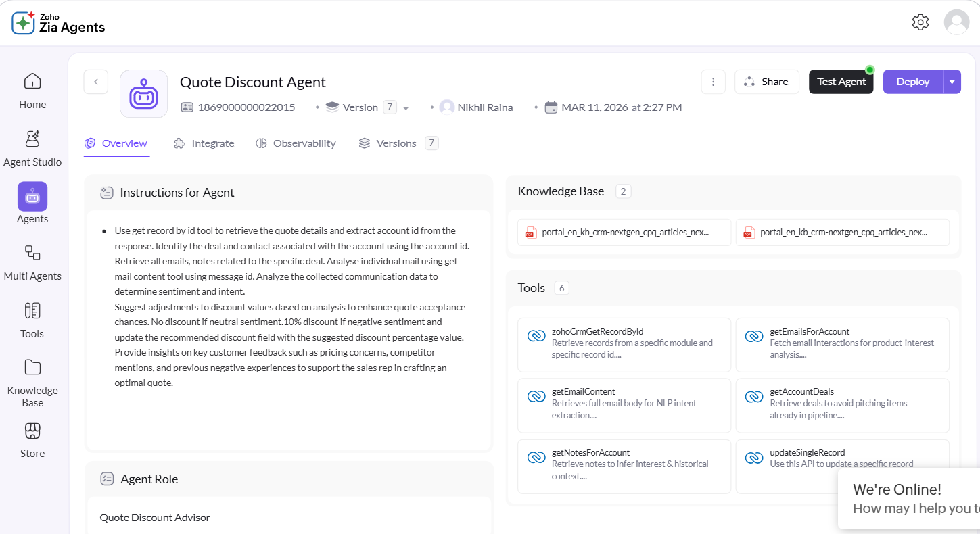Click the updateSingleRecord tool name
This screenshot has width=980, height=534.
pyautogui.click(x=807, y=452)
